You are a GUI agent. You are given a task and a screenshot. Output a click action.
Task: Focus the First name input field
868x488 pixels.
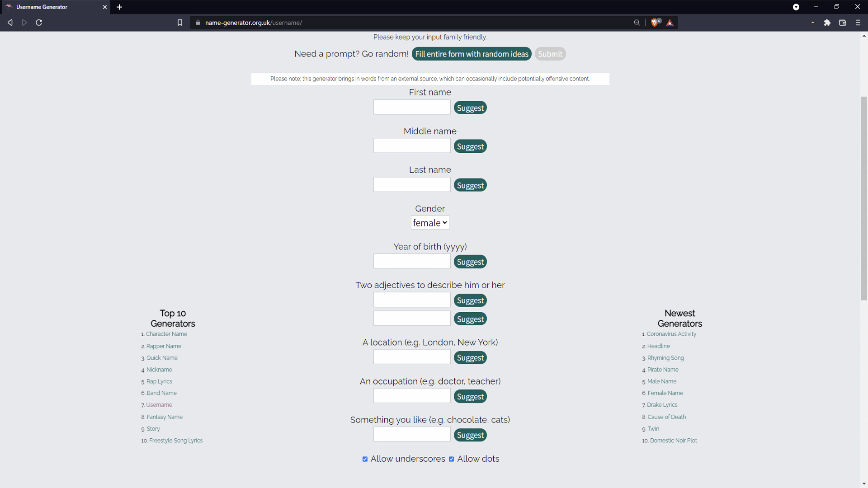[x=412, y=107]
